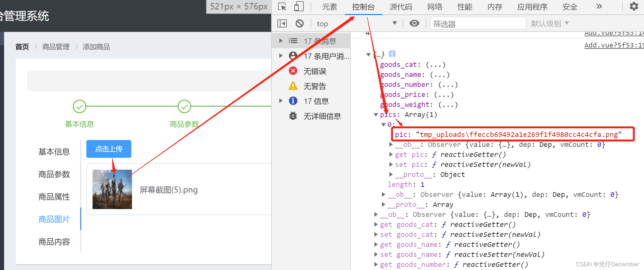The height and width of the screenshot is (270, 644).
Task: Open DevTools settings gear
Action: (x=634, y=6)
